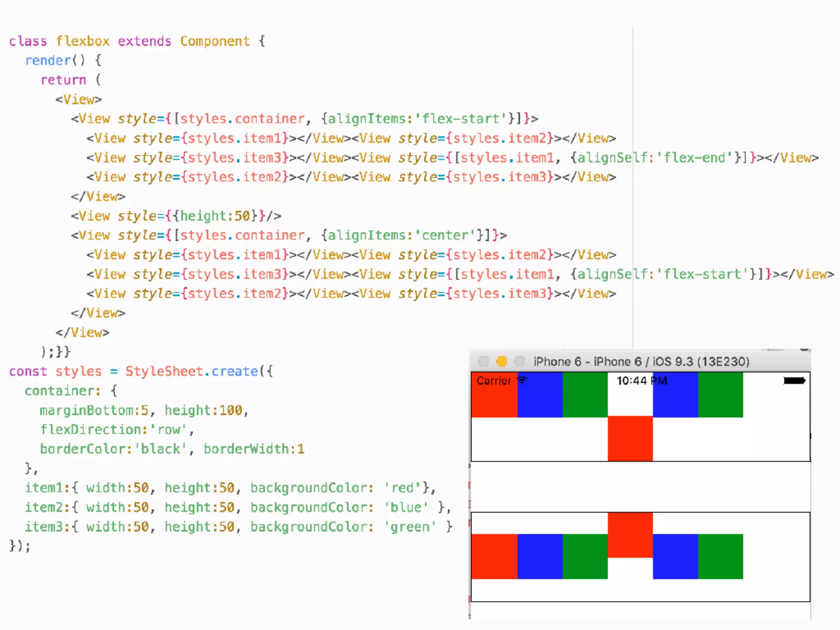840x630 pixels.
Task: Click 'render' keyword in the code
Action: click(x=48, y=60)
